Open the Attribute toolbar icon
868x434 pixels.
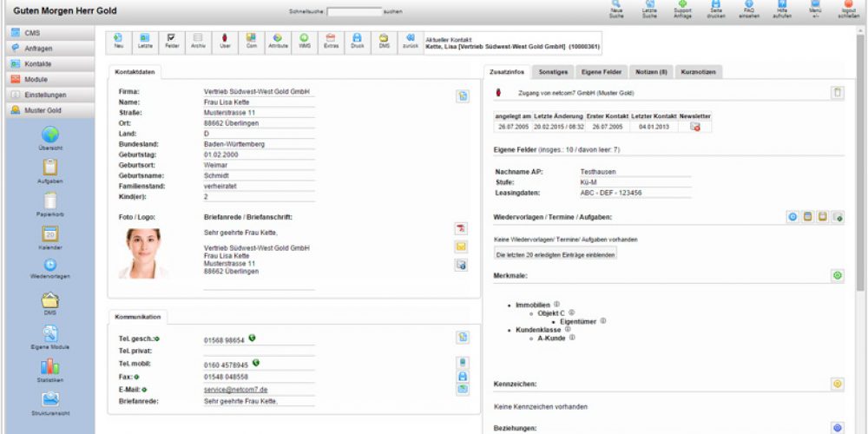coord(277,40)
